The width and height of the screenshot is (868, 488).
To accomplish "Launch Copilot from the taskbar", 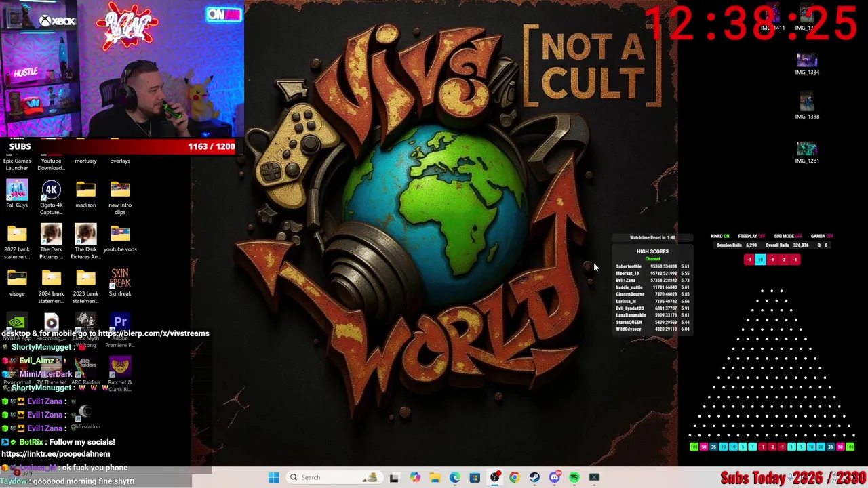I will click(x=414, y=477).
